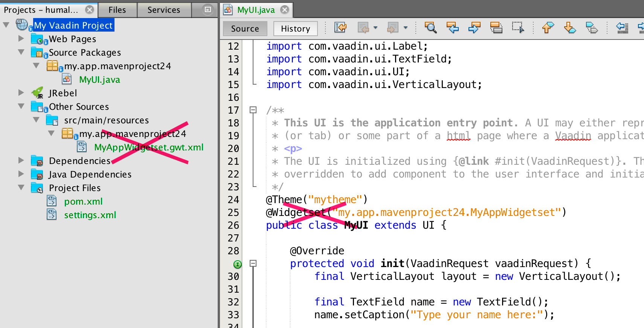Open the Back history dropdown arrow
This screenshot has height=328, width=644.
(x=375, y=28)
